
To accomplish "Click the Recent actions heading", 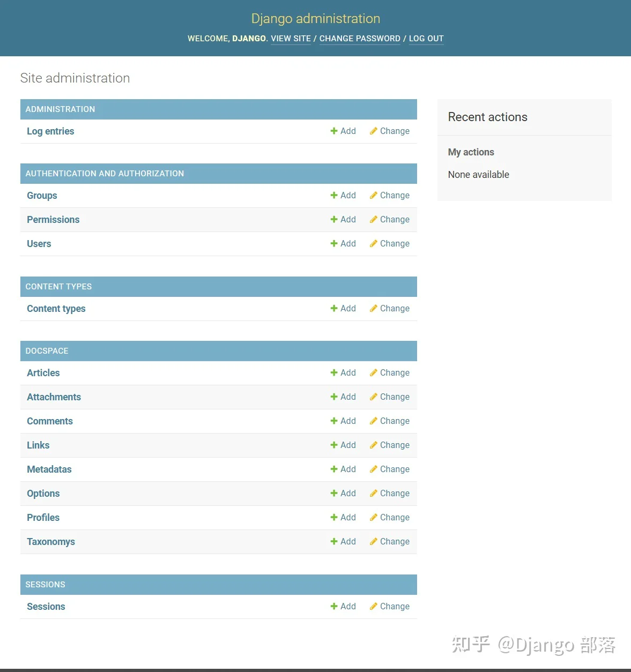I will [488, 117].
